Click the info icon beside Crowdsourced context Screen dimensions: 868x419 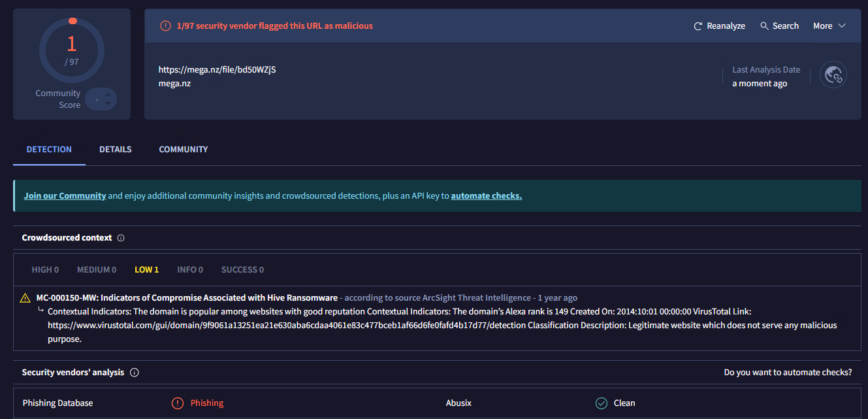click(121, 238)
